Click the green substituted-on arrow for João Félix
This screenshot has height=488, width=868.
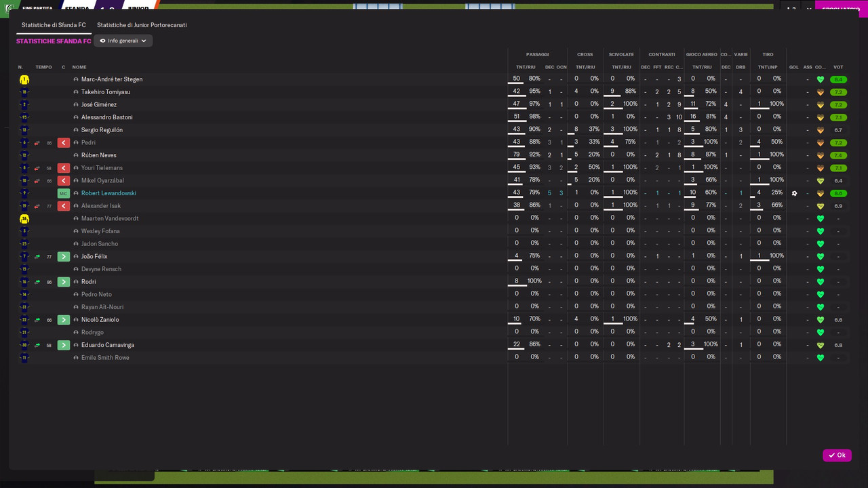pyautogui.click(x=64, y=257)
